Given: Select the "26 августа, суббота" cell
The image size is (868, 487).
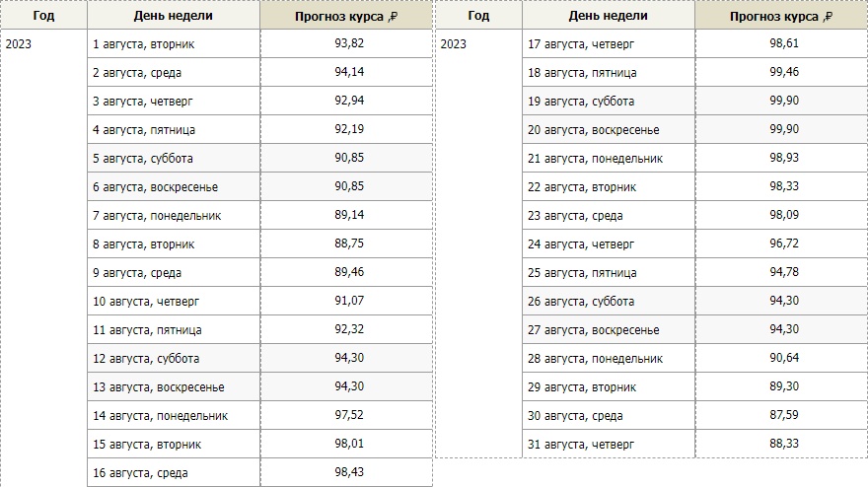Looking at the screenshot, I should point(581,302).
